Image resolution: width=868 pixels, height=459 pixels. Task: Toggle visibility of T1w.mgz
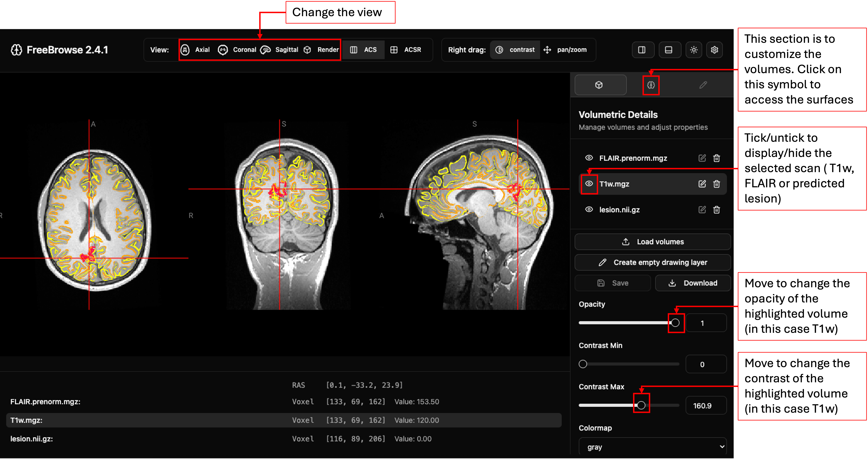pos(589,184)
